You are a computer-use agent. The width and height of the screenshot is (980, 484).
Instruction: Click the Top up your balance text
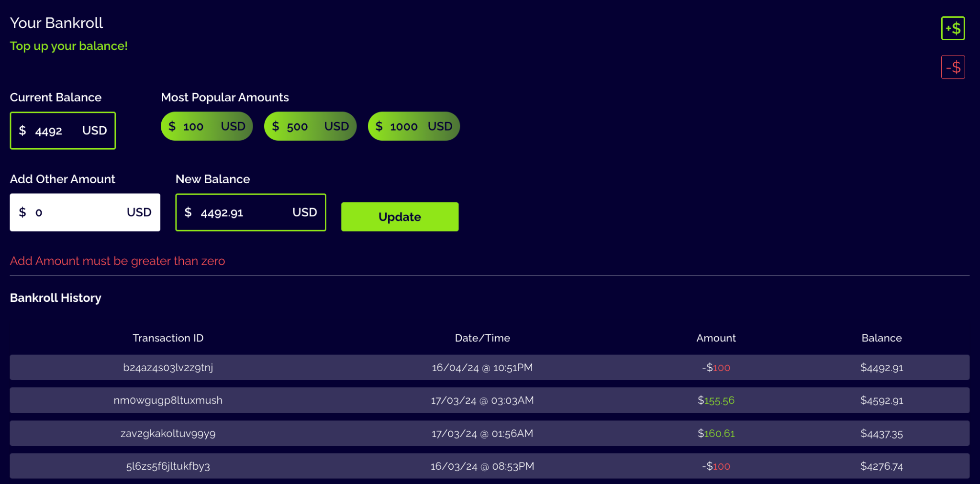(x=69, y=46)
